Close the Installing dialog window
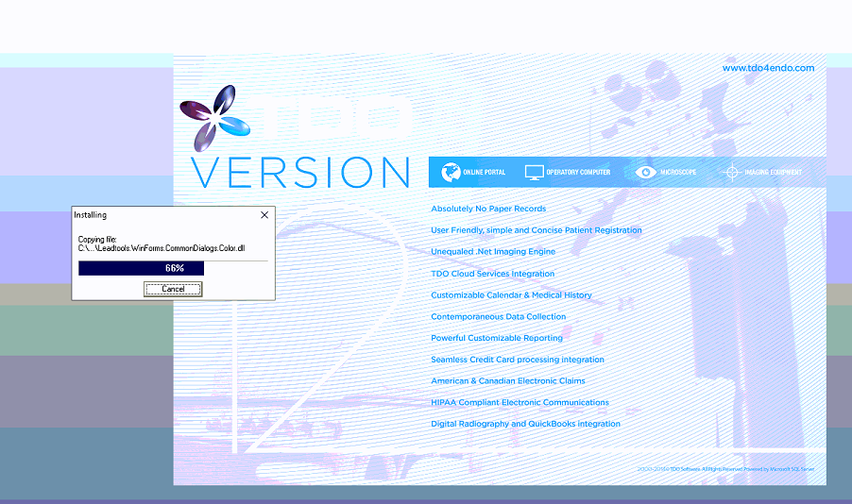The image size is (852, 504). click(x=264, y=215)
